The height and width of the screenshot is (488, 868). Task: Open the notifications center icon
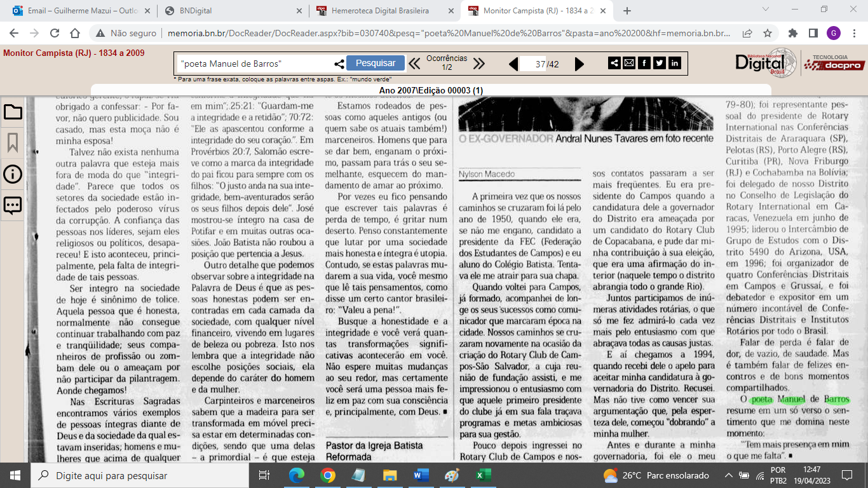pos(847,475)
